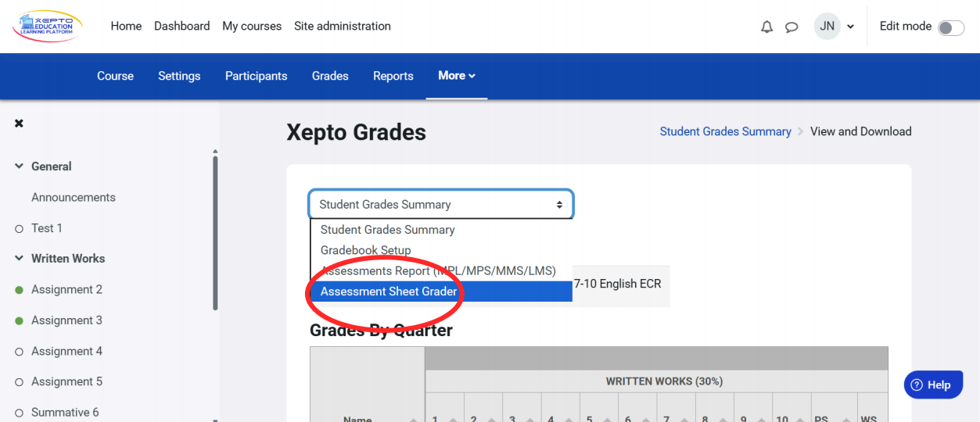
Task: Open Dashboard in the top navigation
Action: tap(181, 26)
